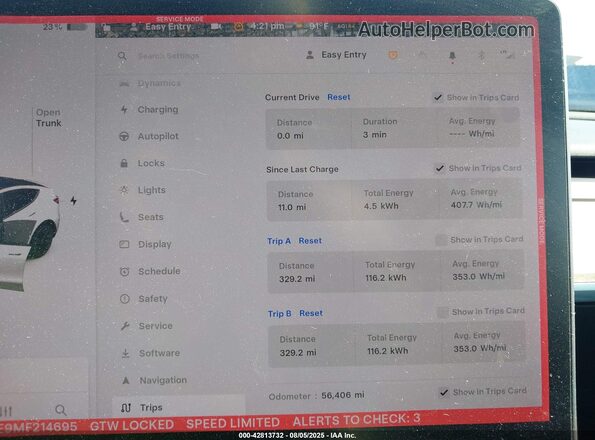Image resolution: width=595 pixels, height=440 pixels.
Task: Select Since Last Charge total energy 4.5 kWh
Action: pyautogui.click(x=381, y=206)
